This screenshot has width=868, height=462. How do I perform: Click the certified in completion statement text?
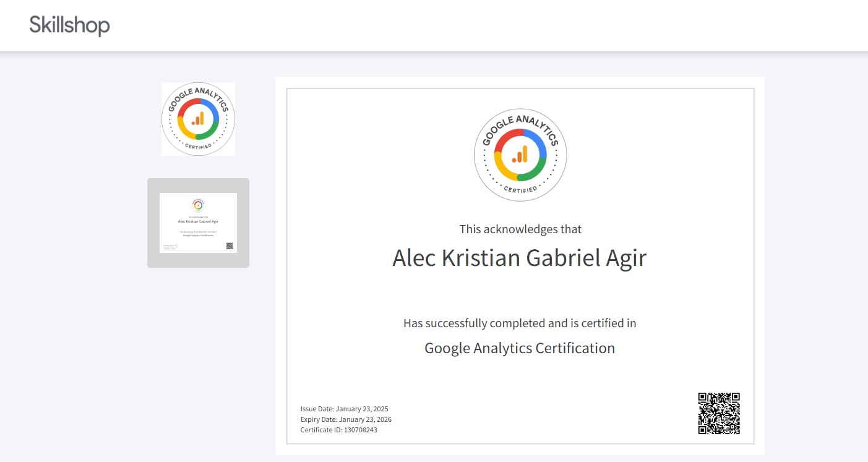tap(520, 322)
